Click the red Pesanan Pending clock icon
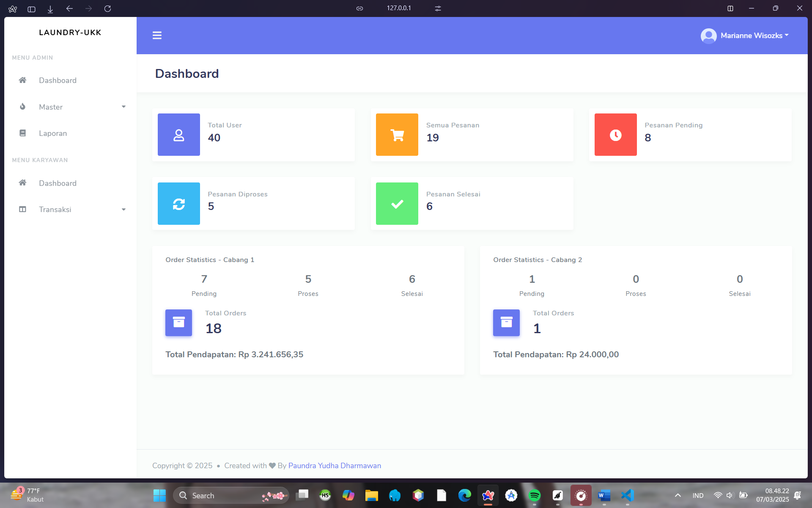The height and width of the screenshot is (508, 812). [615, 135]
